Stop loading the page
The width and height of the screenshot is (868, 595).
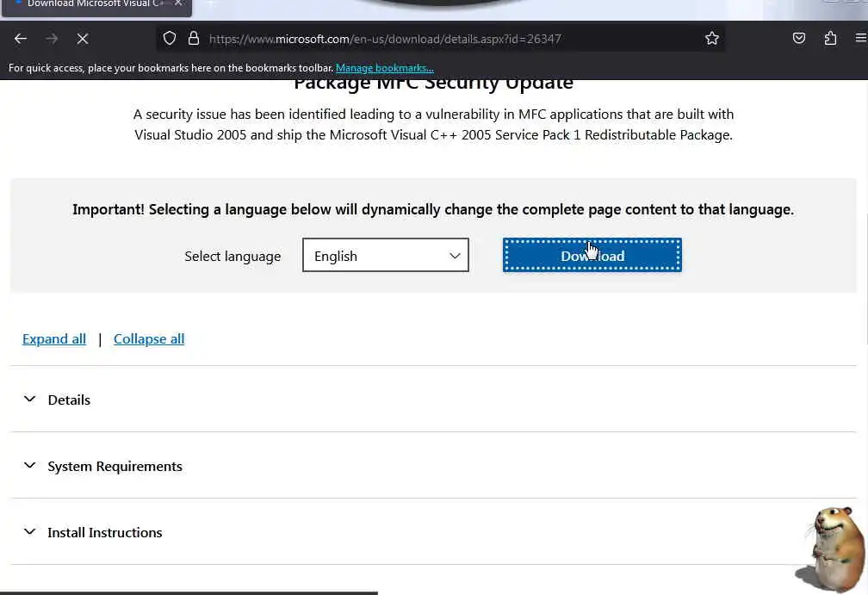83,39
